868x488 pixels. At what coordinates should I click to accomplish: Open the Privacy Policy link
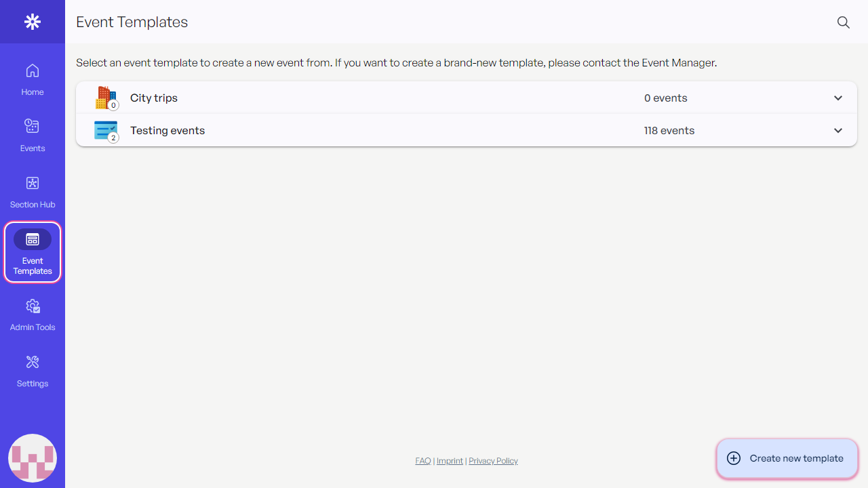pyautogui.click(x=493, y=461)
